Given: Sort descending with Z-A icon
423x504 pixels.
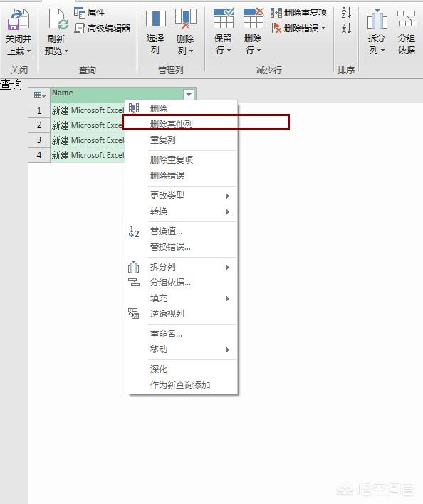Looking at the screenshot, I should click(x=346, y=28).
